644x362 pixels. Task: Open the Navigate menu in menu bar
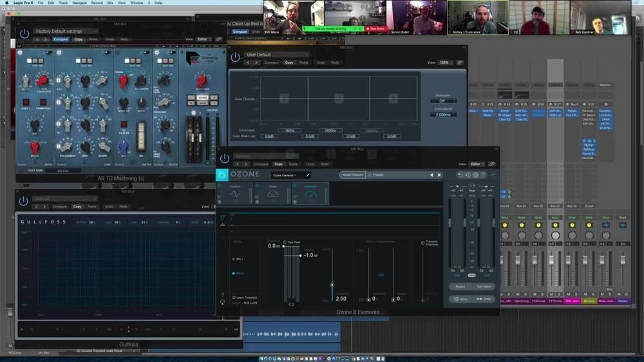pyautogui.click(x=79, y=3)
